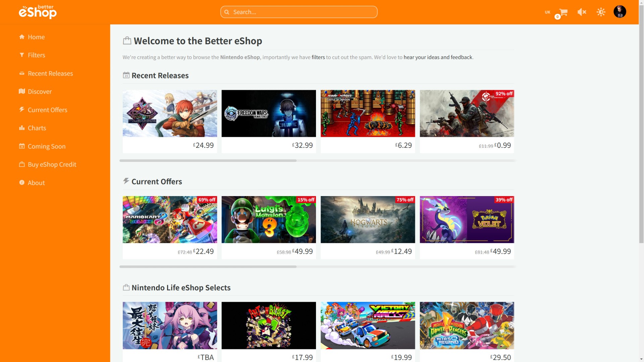This screenshot has height=362, width=644.
Task: Open the UK region selector
Action: coord(547,12)
